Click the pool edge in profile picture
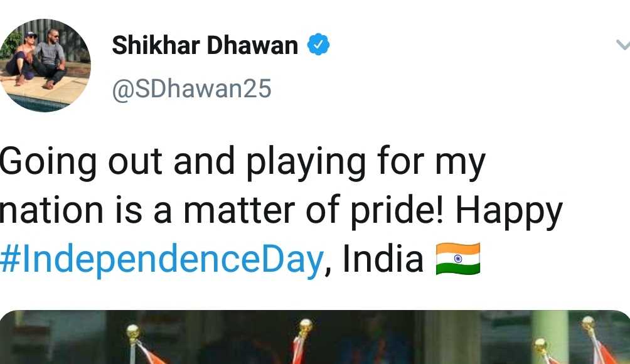Image resolution: width=630 pixels, height=364 pixels. click(x=36, y=103)
